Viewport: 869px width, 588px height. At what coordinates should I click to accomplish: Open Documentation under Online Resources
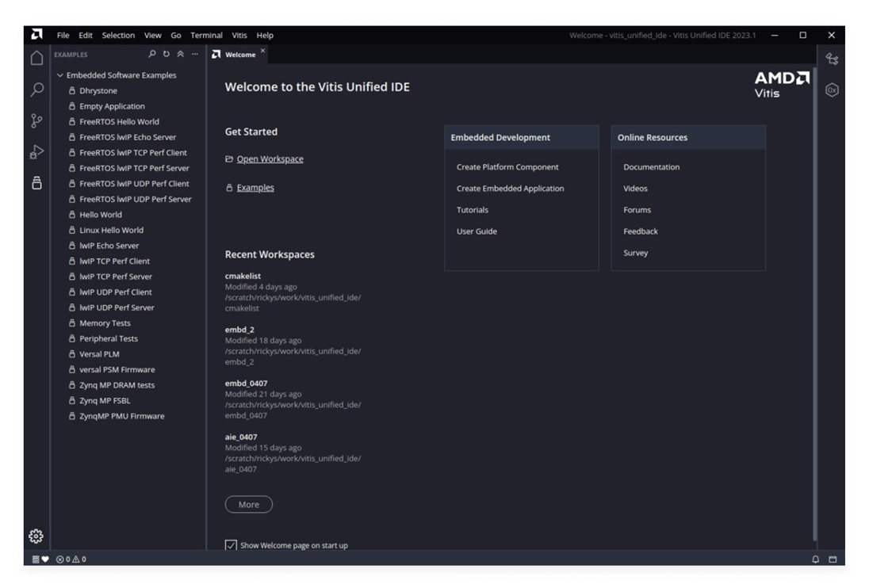tap(651, 166)
